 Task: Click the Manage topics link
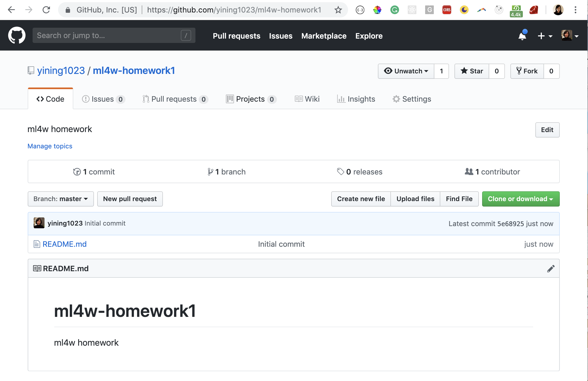click(50, 146)
